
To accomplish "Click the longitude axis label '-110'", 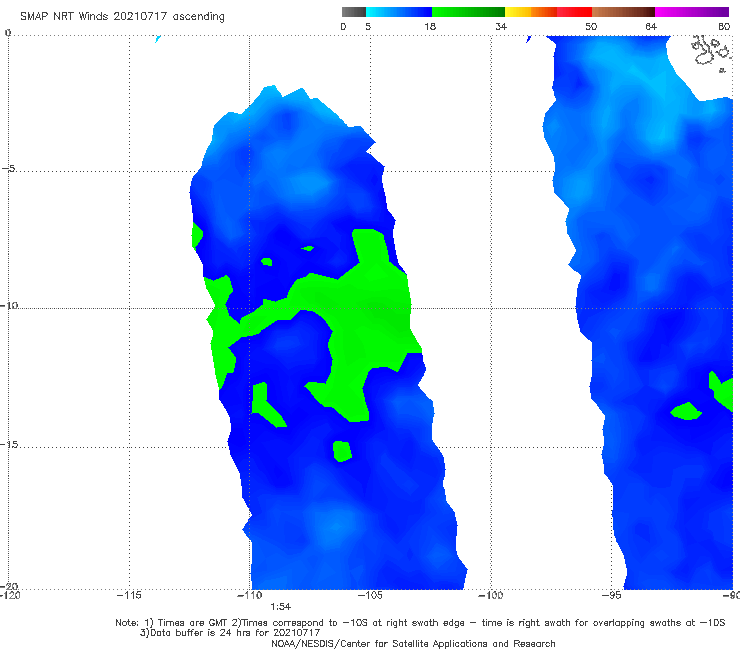I will coord(250,595).
